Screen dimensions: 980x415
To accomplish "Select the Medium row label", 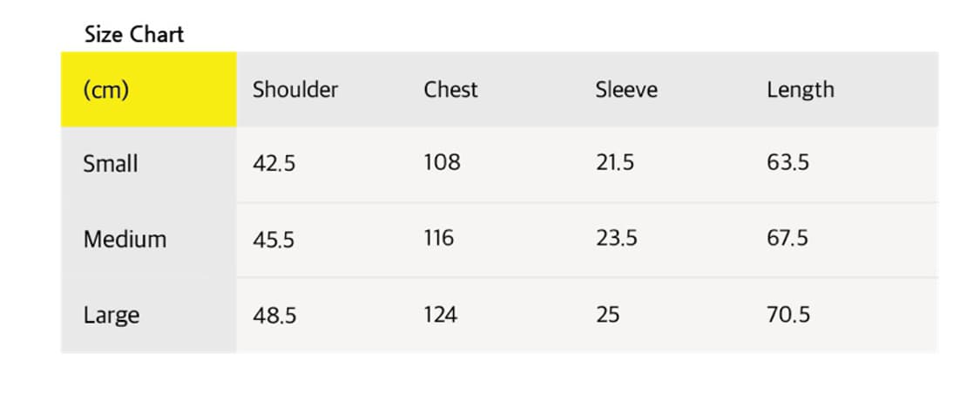I will click(x=125, y=239).
